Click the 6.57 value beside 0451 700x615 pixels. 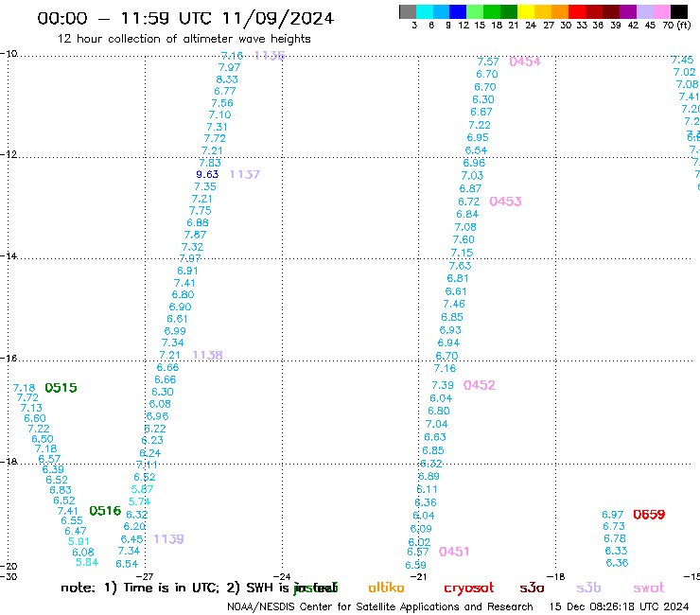pos(417,552)
